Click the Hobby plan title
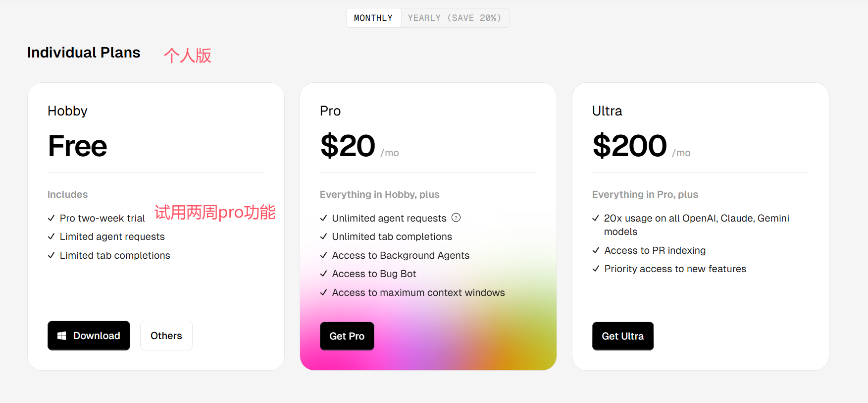Screen dimensions: 868x403 (x=67, y=111)
